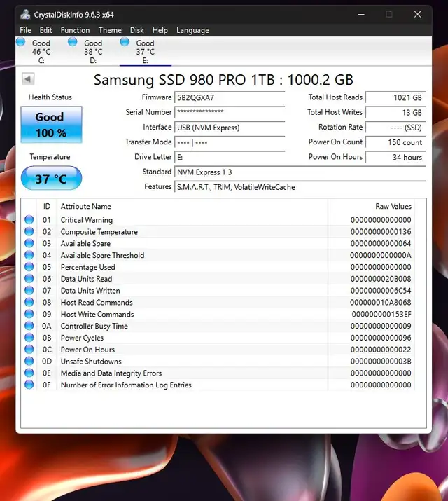Click status orb of Available Spare row (03)

29,243
